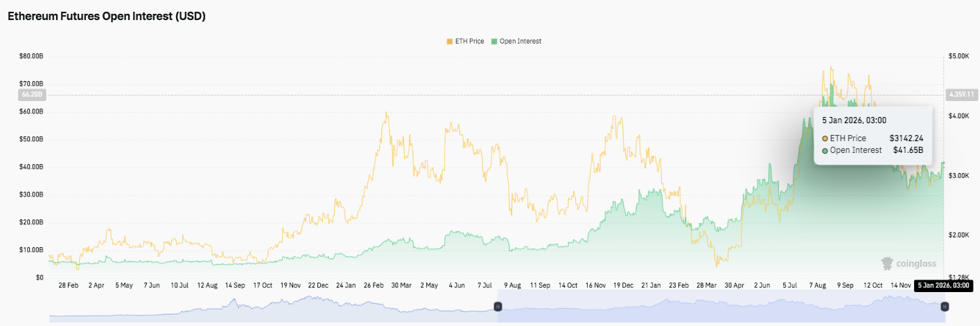The image size is (980, 326).
Task: Click the left range slider handle
Action: click(x=497, y=306)
